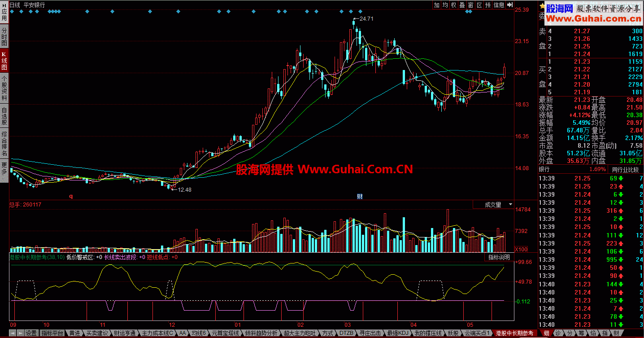Select the 窗 window split icon

(x=470, y=5)
